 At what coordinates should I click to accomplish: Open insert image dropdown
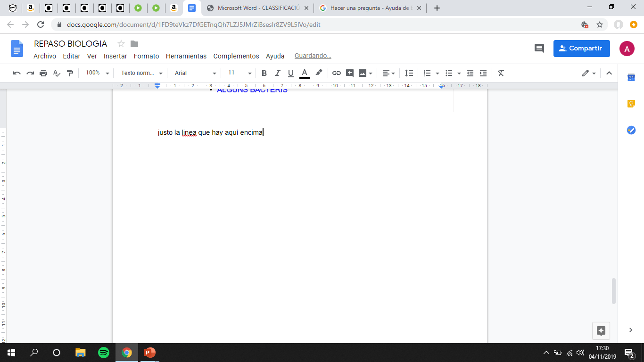[365, 73]
